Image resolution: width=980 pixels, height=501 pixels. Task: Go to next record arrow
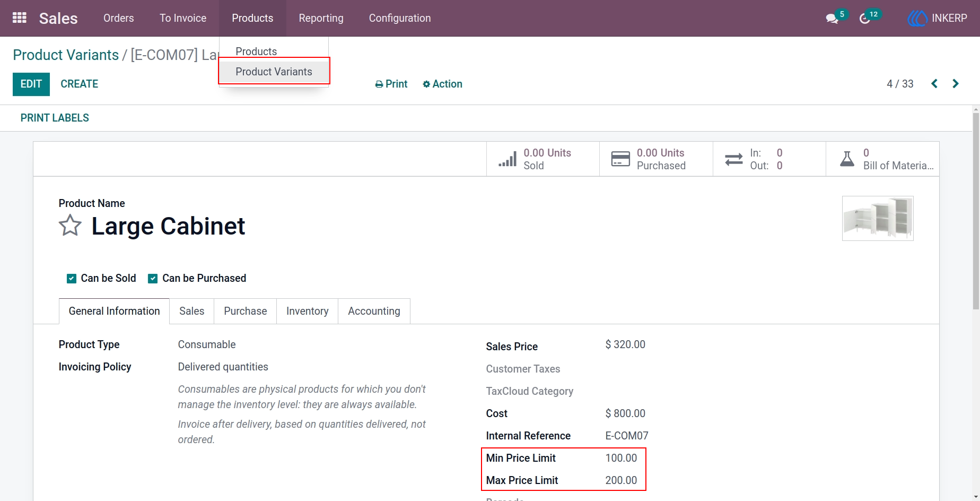(x=956, y=84)
